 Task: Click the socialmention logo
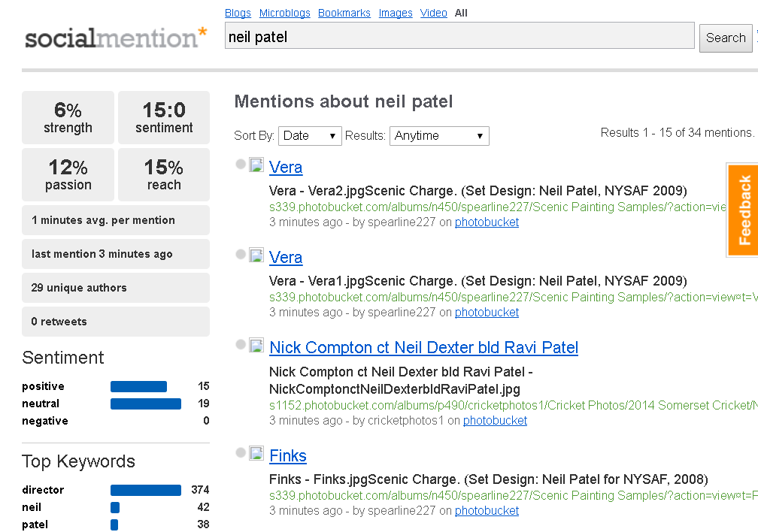pyautogui.click(x=116, y=38)
